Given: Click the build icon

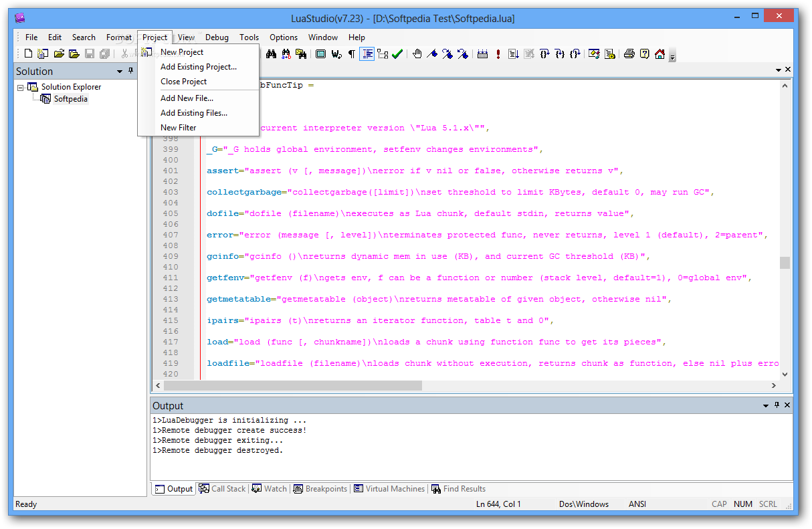Looking at the screenshot, I should click(x=483, y=54).
